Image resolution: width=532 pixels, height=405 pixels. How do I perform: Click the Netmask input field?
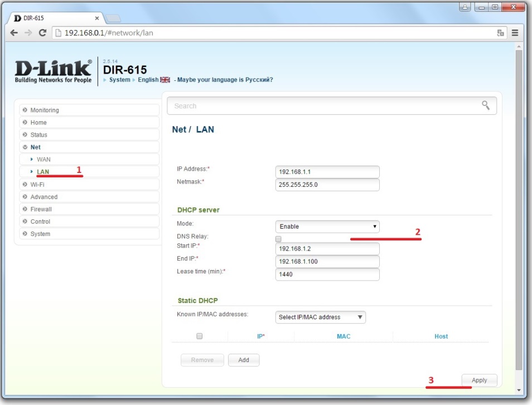coord(327,185)
